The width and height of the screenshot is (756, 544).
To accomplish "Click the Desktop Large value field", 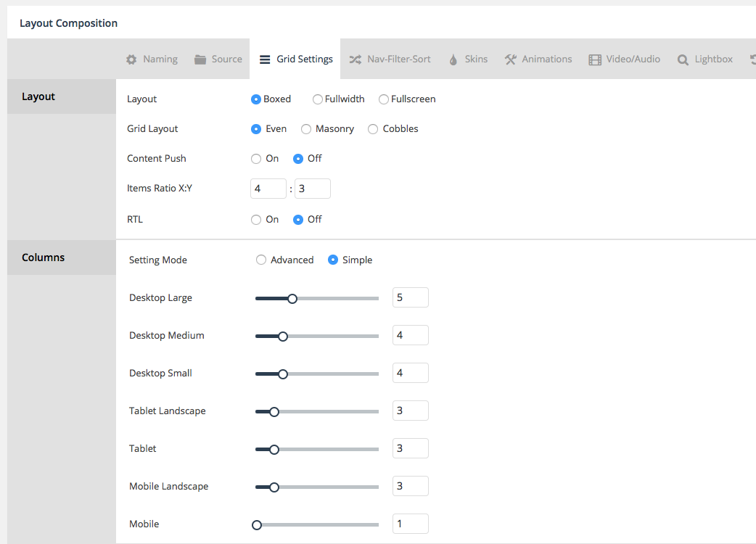I will coord(411,297).
